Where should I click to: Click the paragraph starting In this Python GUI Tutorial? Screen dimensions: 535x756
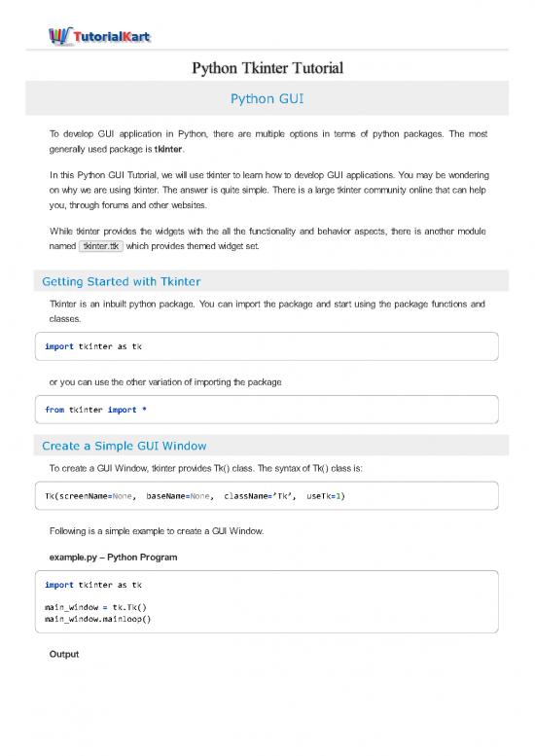point(268,190)
